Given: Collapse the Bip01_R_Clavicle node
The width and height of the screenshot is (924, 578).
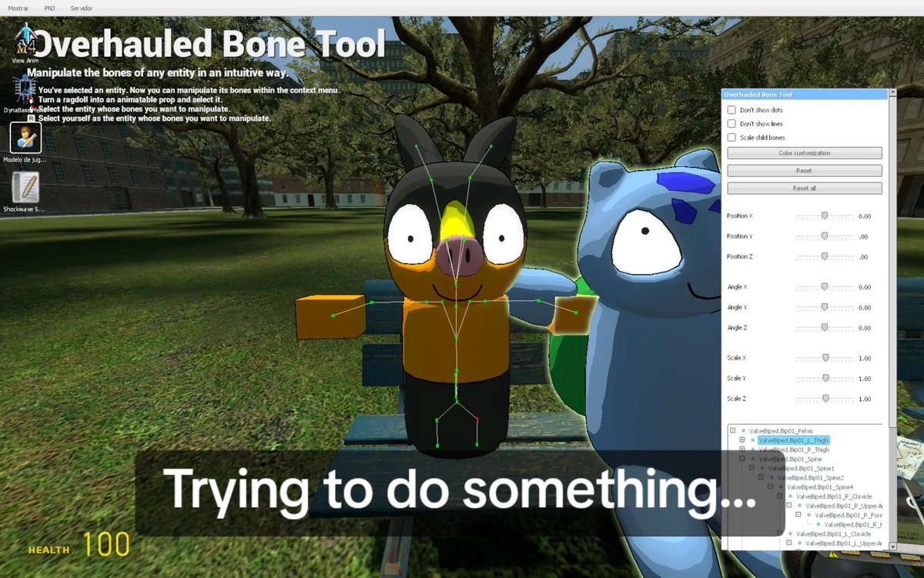Looking at the screenshot, I should tap(779, 496).
